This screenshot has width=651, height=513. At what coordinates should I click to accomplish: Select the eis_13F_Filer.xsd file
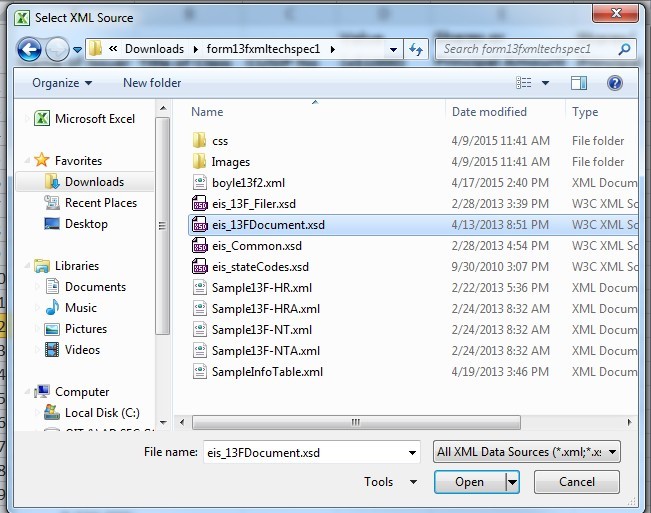413,204
